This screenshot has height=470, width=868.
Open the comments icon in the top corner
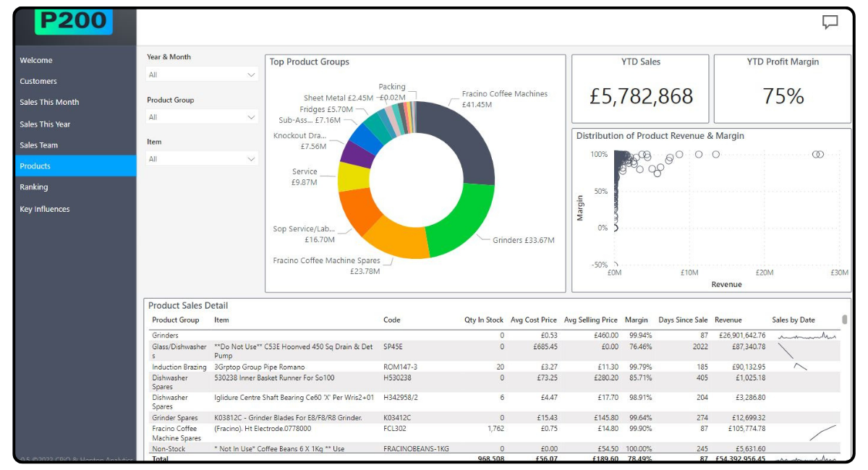pyautogui.click(x=830, y=24)
